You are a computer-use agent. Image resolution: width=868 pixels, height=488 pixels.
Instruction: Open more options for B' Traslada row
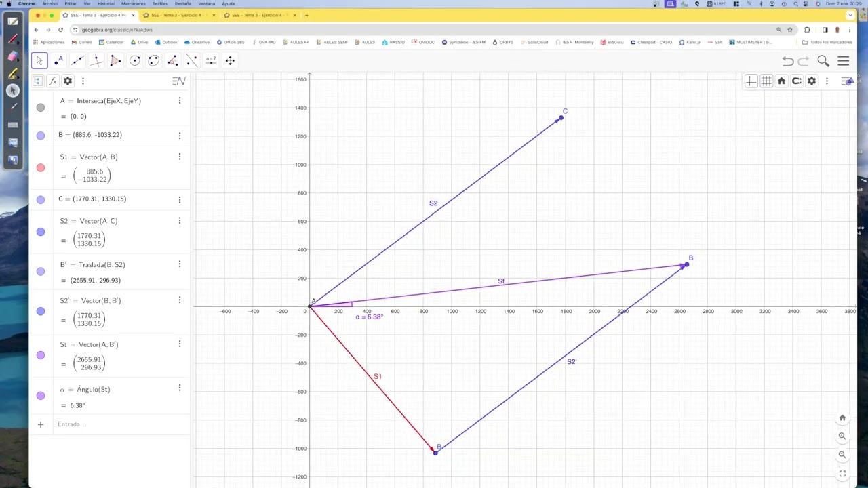tap(180, 264)
